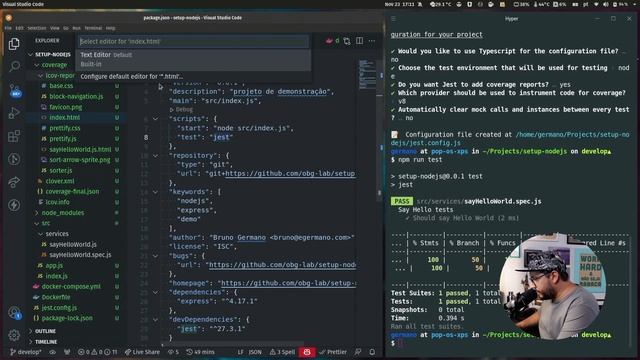The image size is (640, 360).
Task: Open the Extensions view
Action: click(14, 136)
